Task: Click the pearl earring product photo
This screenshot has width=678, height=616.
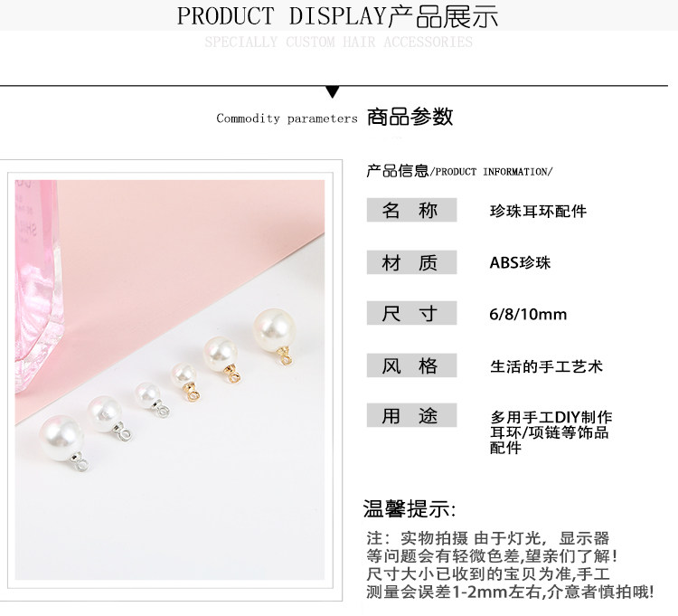Action: pos(170,379)
